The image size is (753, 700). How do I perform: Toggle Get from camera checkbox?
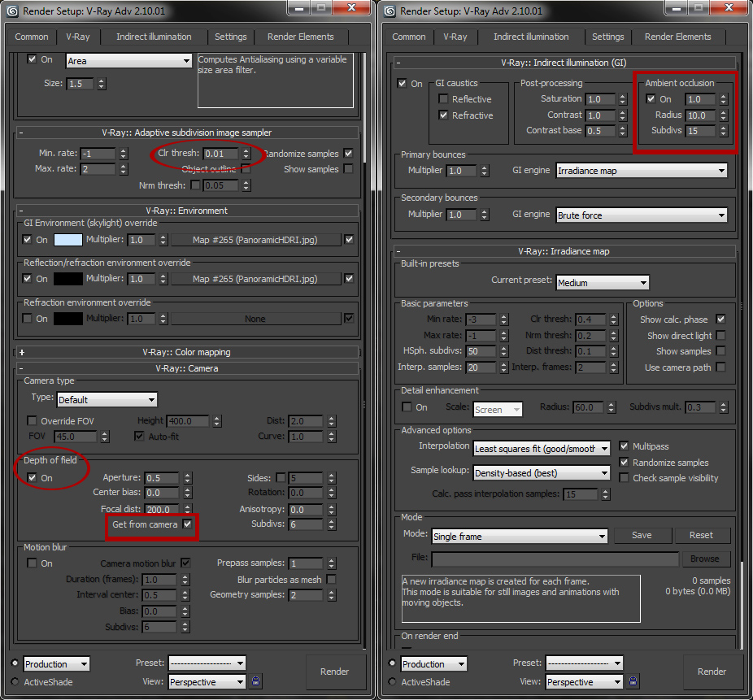(x=187, y=524)
